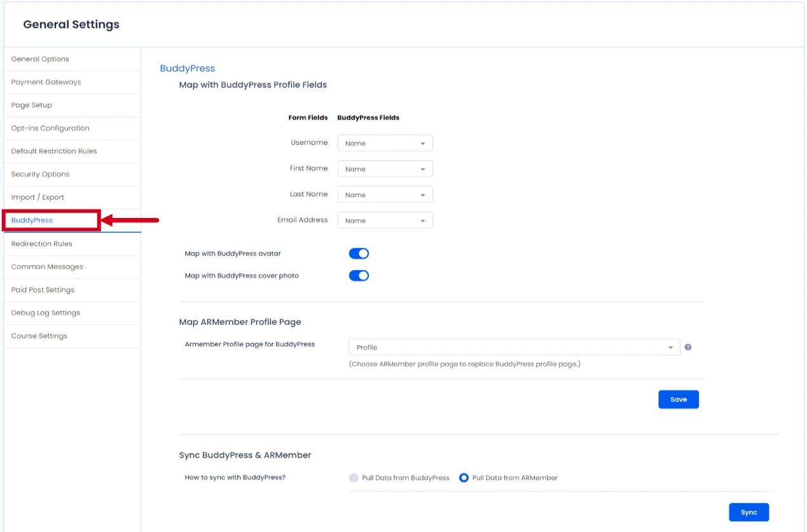Click the General Settings page title
The height and width of the screenshot is (532, 807).
tap(71, 25)
